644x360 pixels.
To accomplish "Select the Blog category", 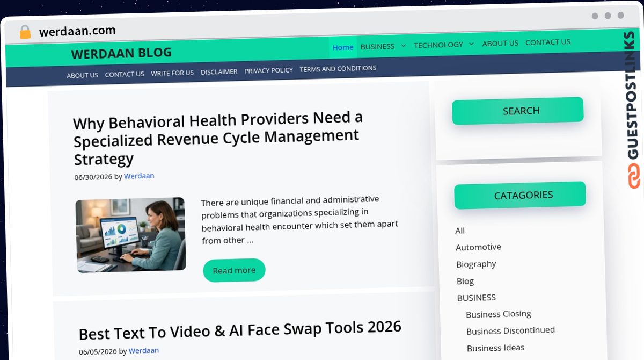I will pyautogui.click(x=465, y=281).
